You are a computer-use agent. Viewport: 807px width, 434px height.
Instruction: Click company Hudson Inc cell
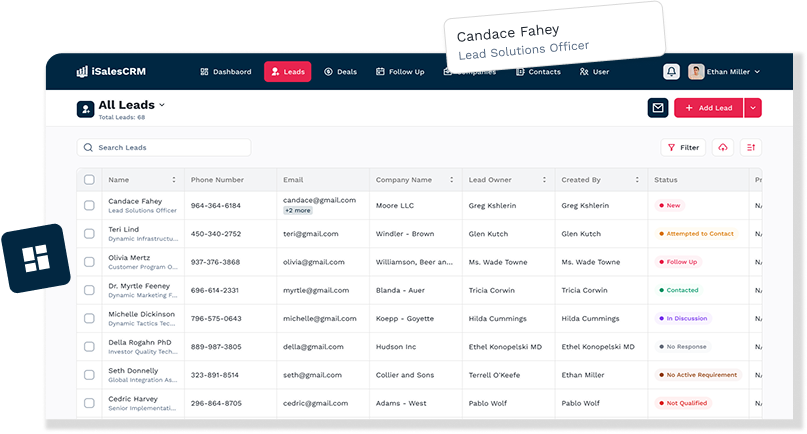pos(396,346)
